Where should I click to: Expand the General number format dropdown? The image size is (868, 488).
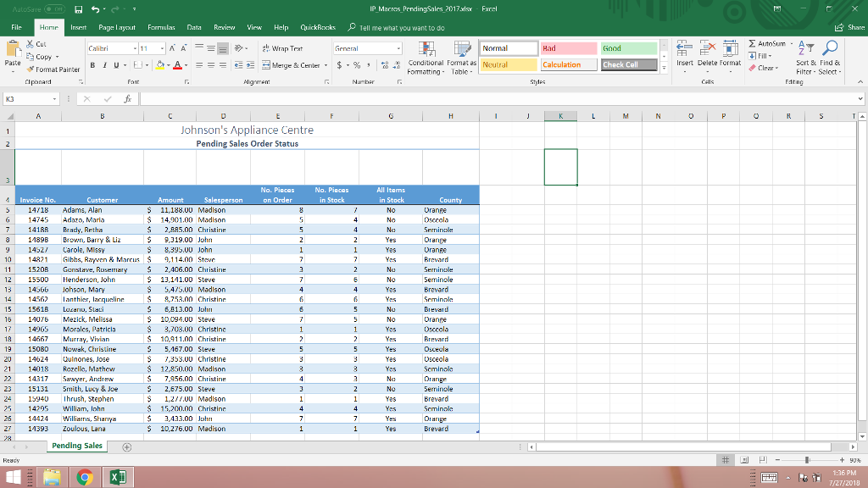398,48
